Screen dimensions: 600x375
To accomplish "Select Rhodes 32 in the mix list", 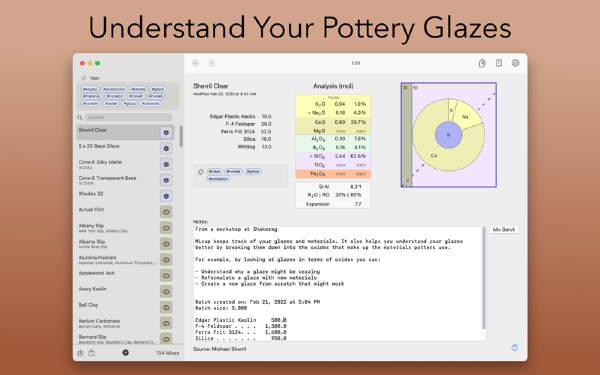I will (x=125, y=196).
